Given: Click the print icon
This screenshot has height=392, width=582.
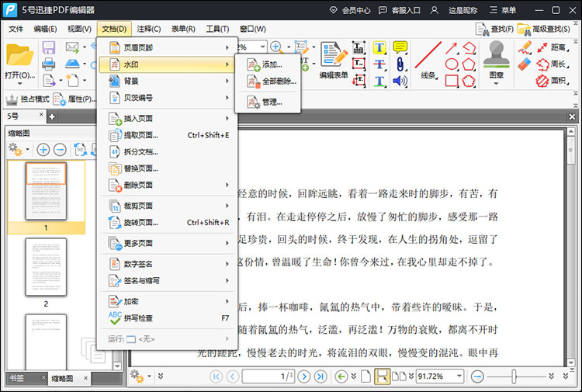Looking at the screenshot, I should coord(49,64).
